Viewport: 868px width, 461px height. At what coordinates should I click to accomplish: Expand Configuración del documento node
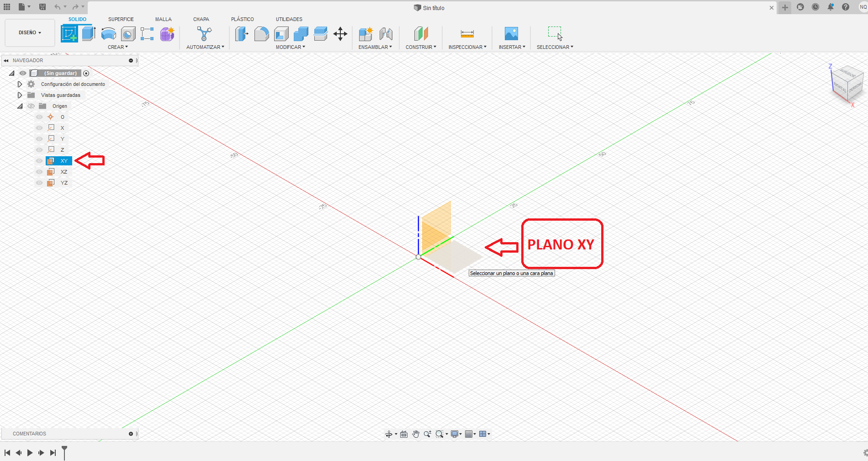point(20,84)
